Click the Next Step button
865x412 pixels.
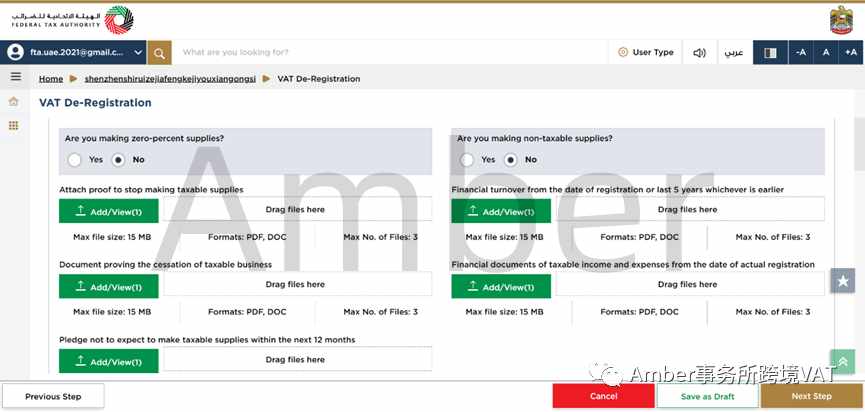click(811, 396)
